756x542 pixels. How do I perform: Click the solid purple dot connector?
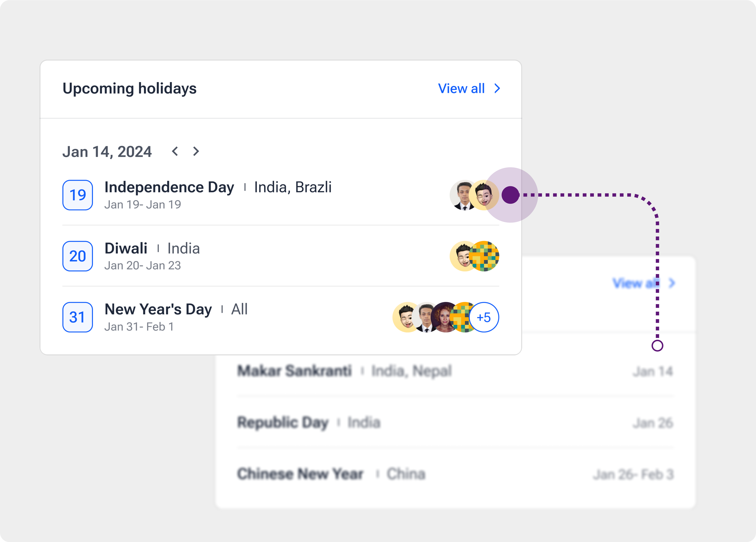pyautogui.click(x=510, y=195)
